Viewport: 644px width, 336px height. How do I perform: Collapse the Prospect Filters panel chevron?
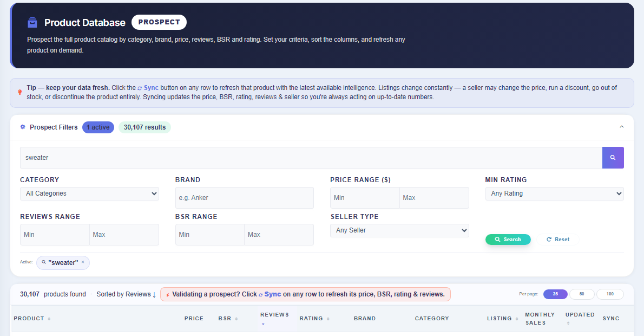pyautogui.click(x=621, y=127)
